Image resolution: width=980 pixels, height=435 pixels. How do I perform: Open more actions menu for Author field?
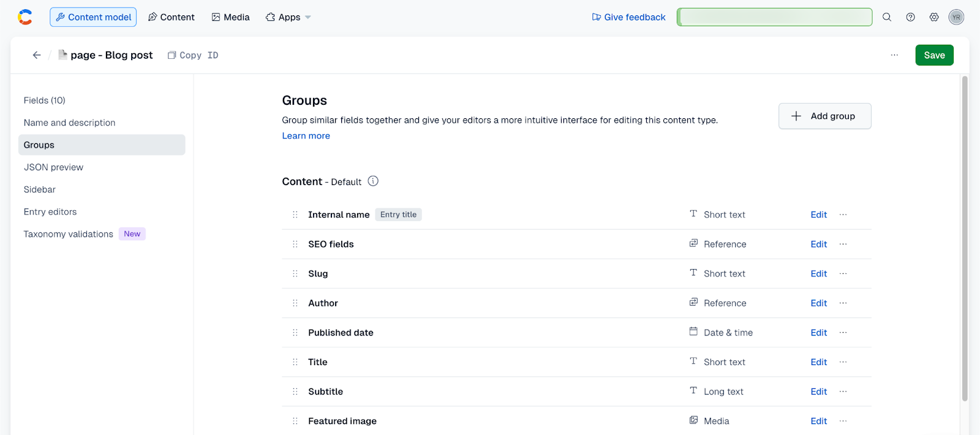pos(843,303)
